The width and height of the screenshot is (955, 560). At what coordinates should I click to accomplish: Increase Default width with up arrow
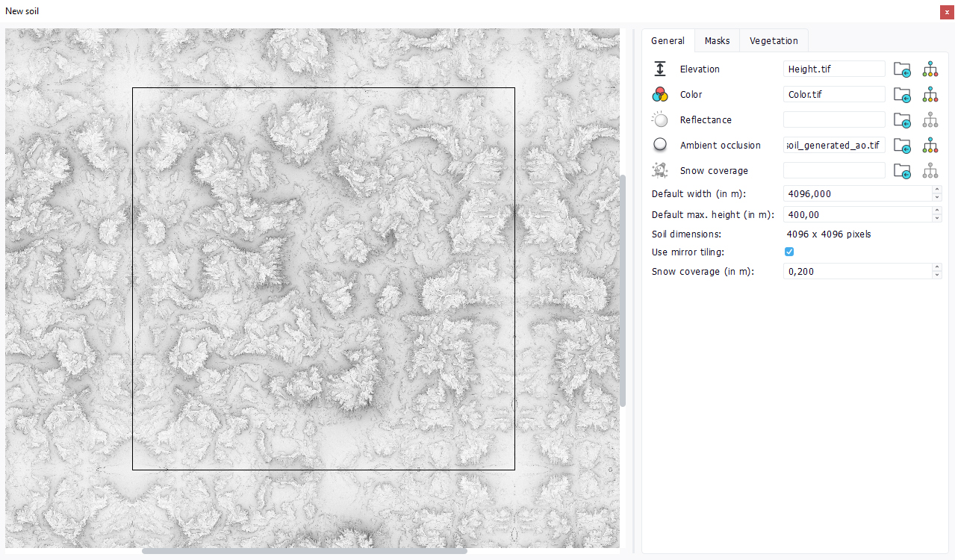coord(937,190)
